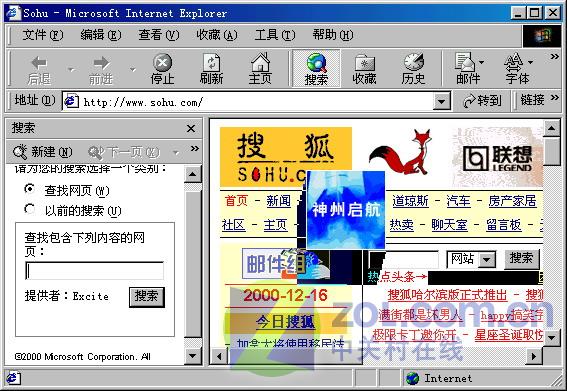567x391 pixels.
Task: Click the Sohu page 搜索 button
Action: click(x=521, y=259)
